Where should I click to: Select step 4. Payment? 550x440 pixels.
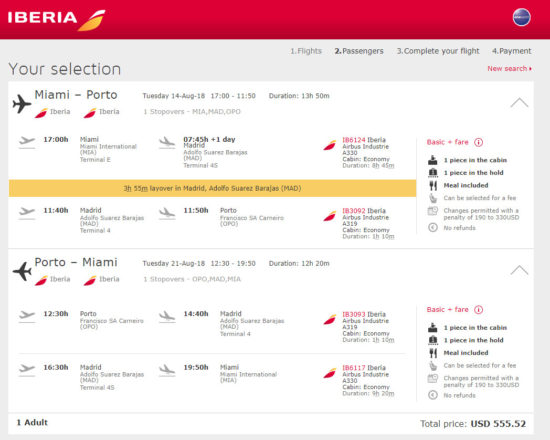click(x=511, y=51)
